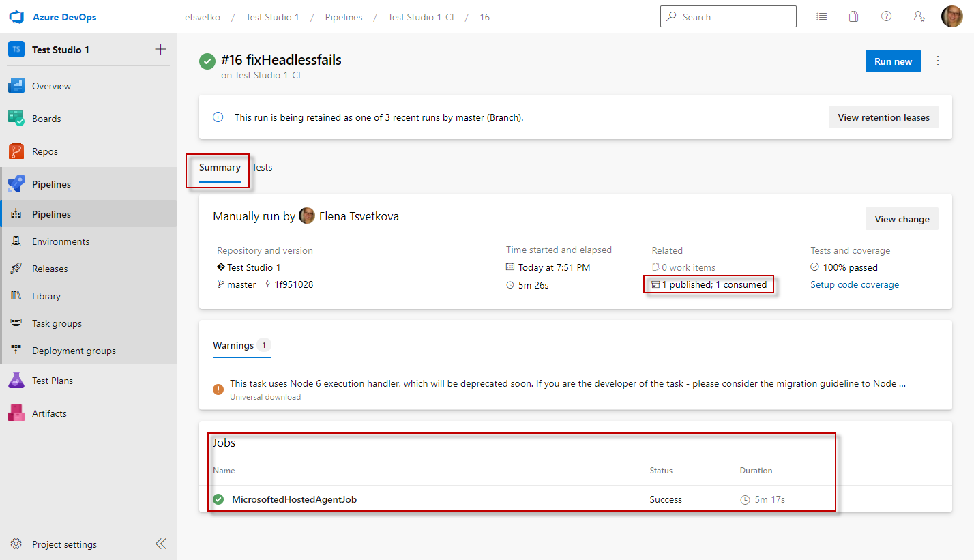974x560 pixels.
Task: Click the Pipelines rocket icon header
Action: (x=16, y=184)
